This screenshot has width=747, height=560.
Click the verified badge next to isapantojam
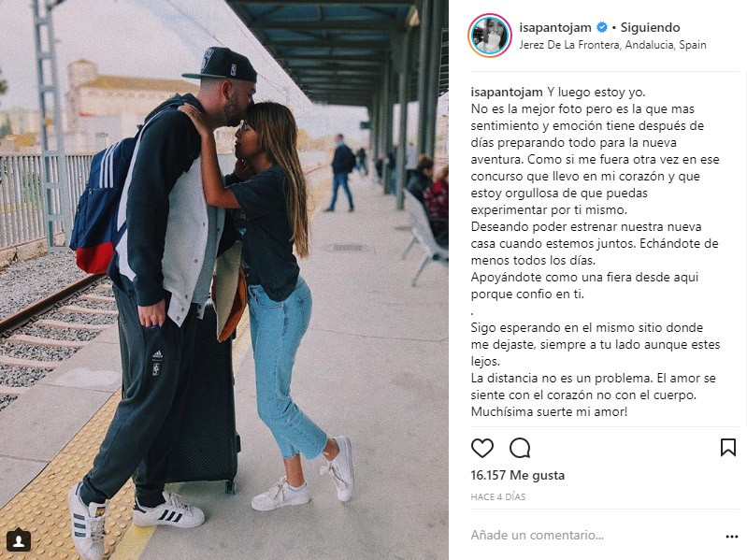(602, 28)
